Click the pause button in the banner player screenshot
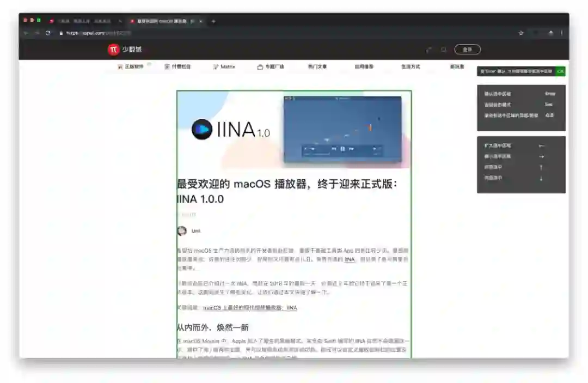The image size is (588, 383). pos(342,149)
